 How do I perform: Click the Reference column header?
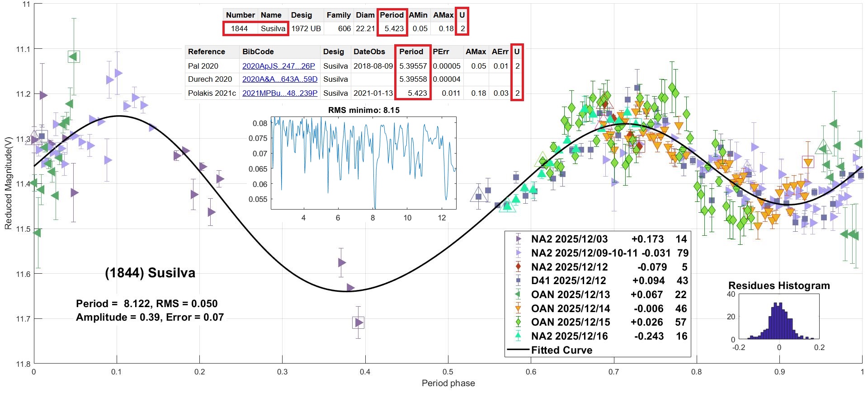pos(207,51)
